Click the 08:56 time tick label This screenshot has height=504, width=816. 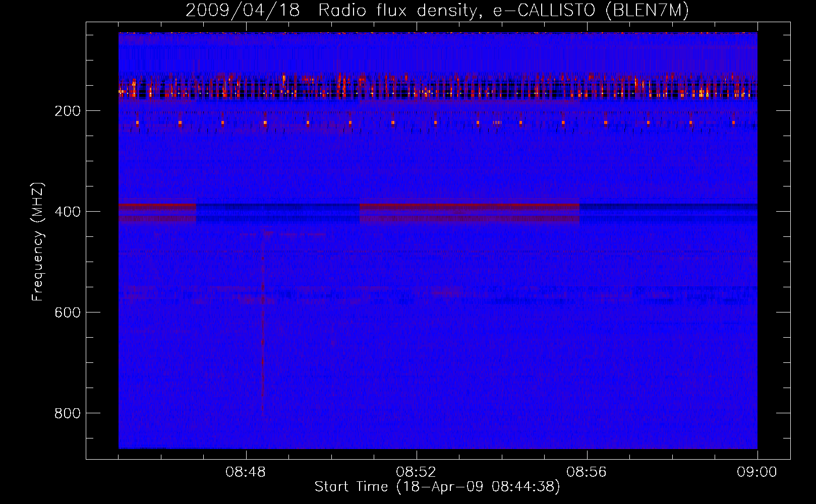(x=587, y=472)
